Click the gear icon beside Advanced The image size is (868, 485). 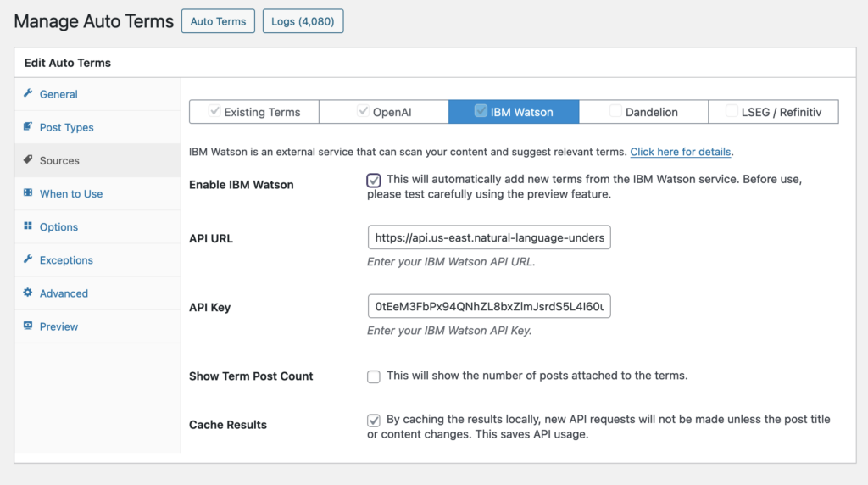28,293
